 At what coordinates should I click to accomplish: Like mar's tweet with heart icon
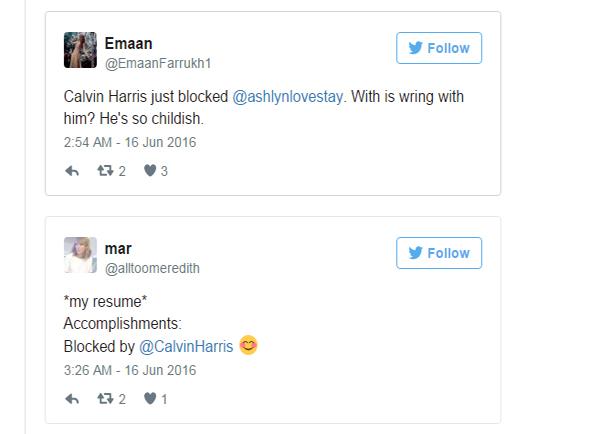[149, 399]
